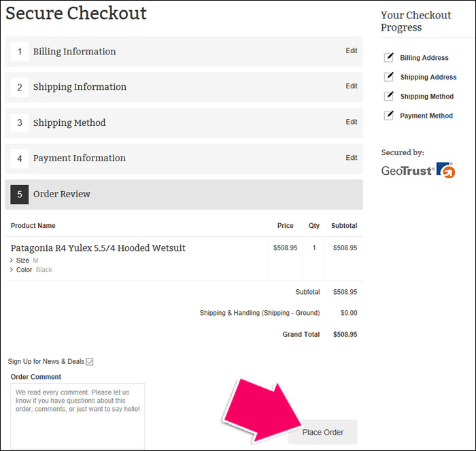
Task: Click the Payment Method edit pencil icon
Action: pos(388,116)
